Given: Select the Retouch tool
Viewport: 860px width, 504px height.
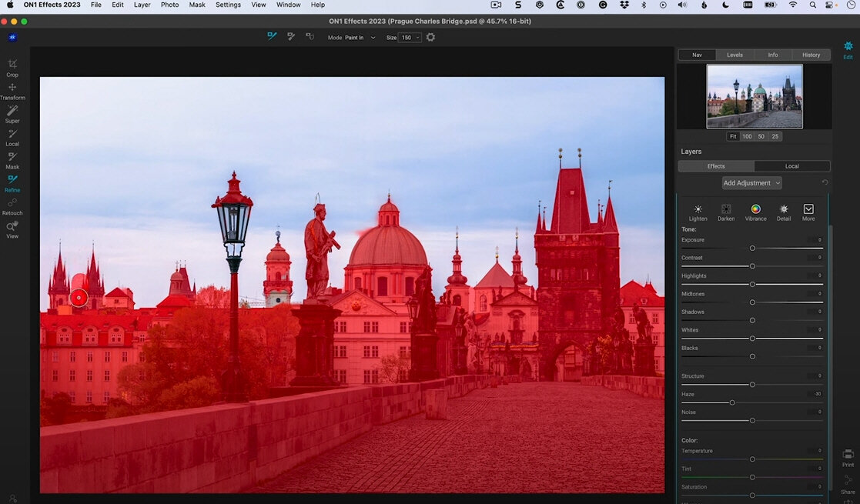Looking at the screenshot, I should tap(12, 206).
